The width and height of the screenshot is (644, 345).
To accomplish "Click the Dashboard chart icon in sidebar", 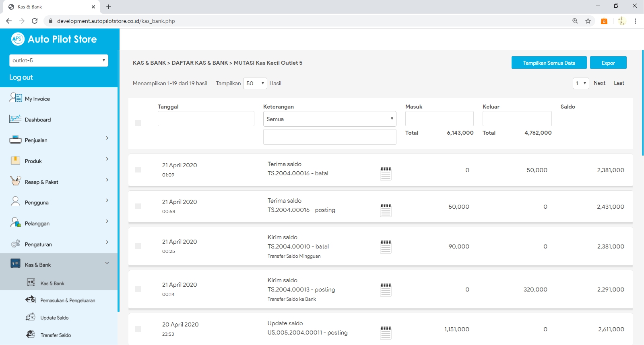I will (x=15, y=119).
